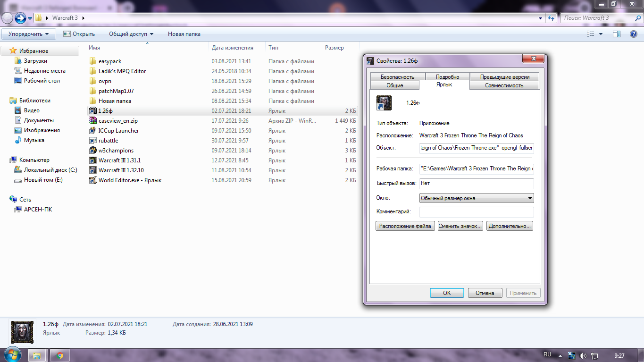644x362 pixels.
Task: Click the change view icon in toolbar
Action: tap(590, 34)
